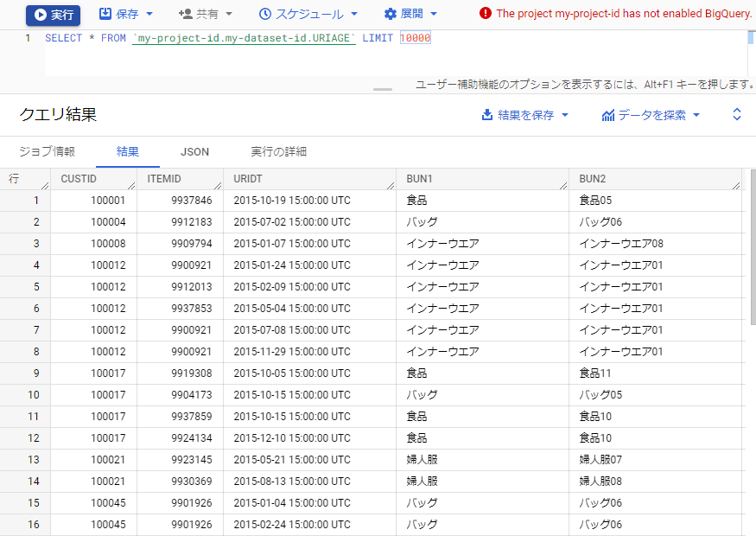This screenshot has width=756, height=536.
Task: Open the 実行の詳細 tab
Action: click(278, 151)
